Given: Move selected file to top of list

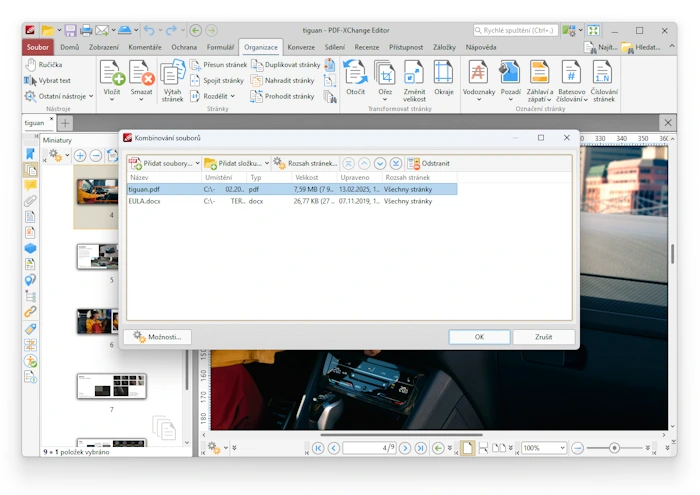Looking at the screenshot, I should pyautogui.click(x=348, y=163).
